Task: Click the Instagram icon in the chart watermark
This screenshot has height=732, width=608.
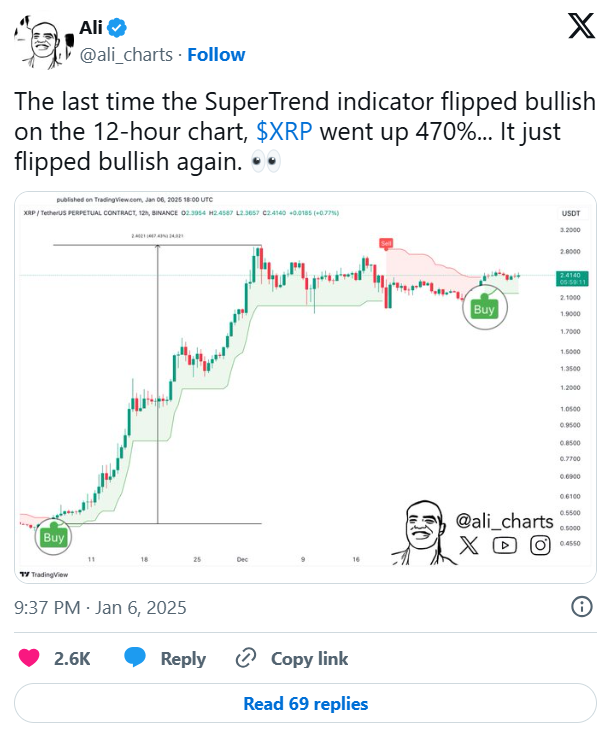Action: coord(540,545)
